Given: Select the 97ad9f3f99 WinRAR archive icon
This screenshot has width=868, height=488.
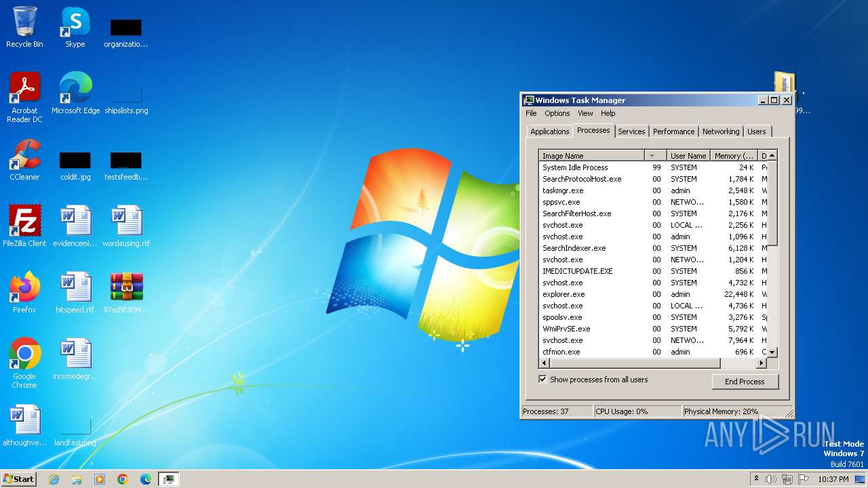Looking at the screenshot, I should (x=126, y=293).
